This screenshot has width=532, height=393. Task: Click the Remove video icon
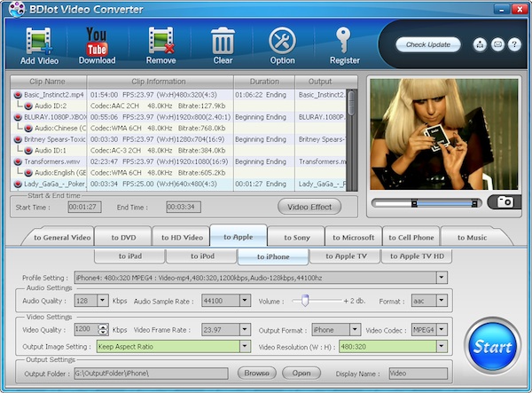coord(161,46)
